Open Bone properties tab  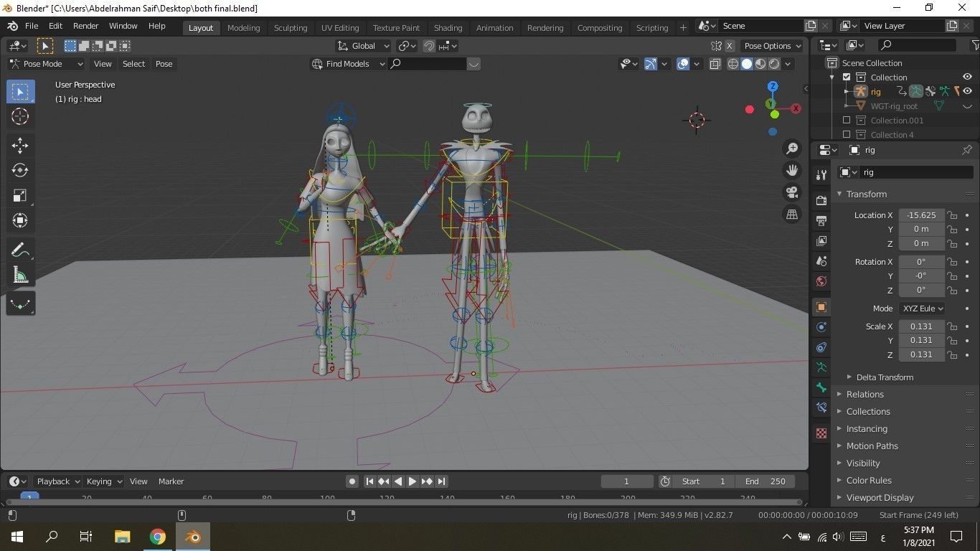tap(821, 387)
